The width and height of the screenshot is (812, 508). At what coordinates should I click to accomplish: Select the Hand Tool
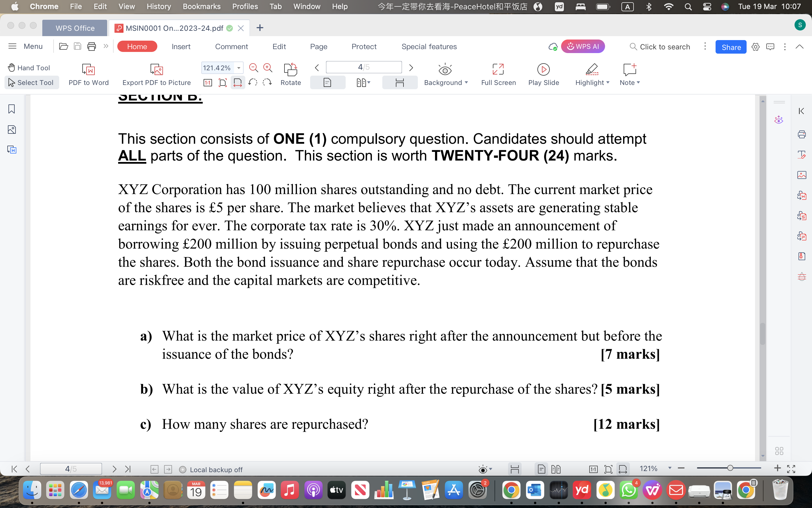(x=29, y=68)
